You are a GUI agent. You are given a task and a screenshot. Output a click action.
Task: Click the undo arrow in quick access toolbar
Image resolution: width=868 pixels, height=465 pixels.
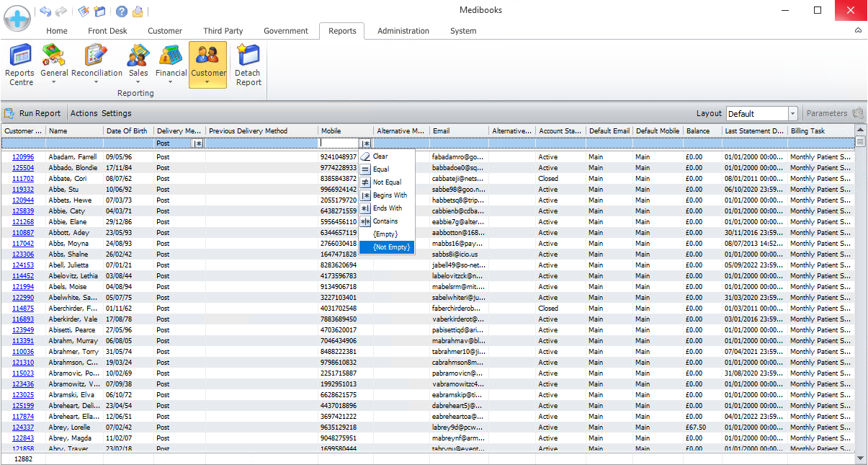(46, 12)
